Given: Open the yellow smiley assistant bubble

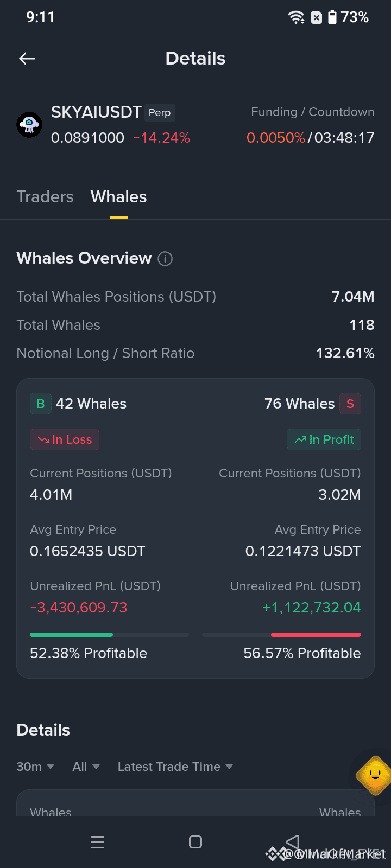Looking at the screenshot, I should coord(375,775).
